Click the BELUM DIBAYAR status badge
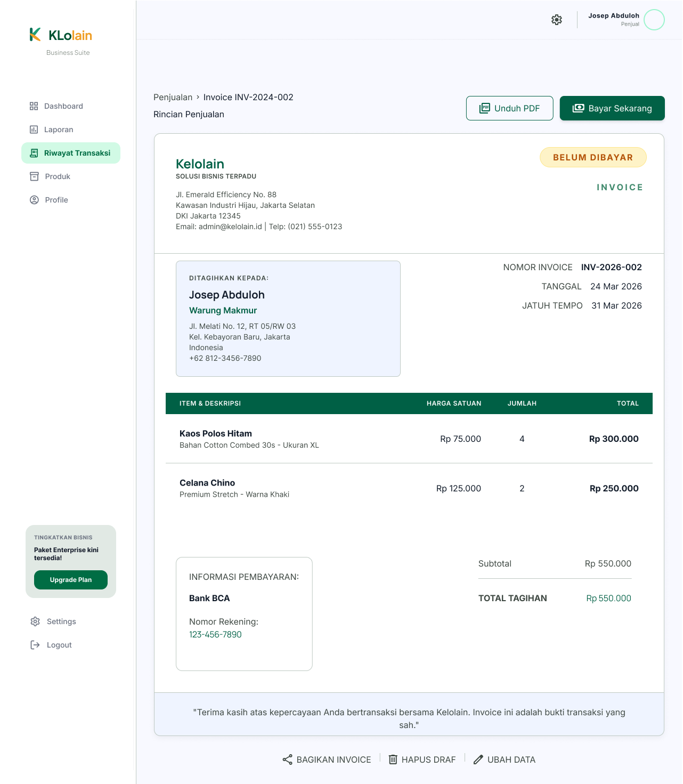The width and height of the screenshot is (683, 784). coord(593,157)
